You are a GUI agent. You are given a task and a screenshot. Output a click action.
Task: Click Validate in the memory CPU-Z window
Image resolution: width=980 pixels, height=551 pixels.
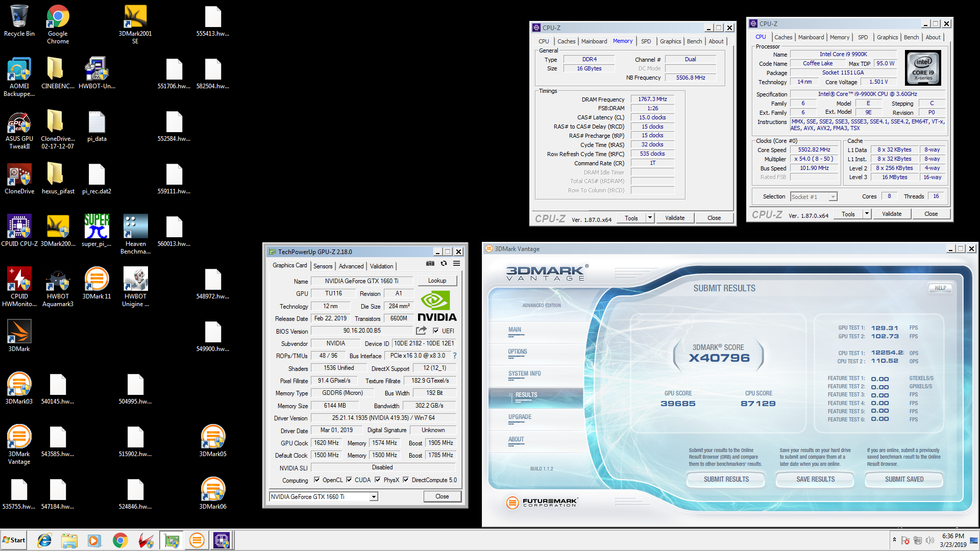tap(674, 218)
